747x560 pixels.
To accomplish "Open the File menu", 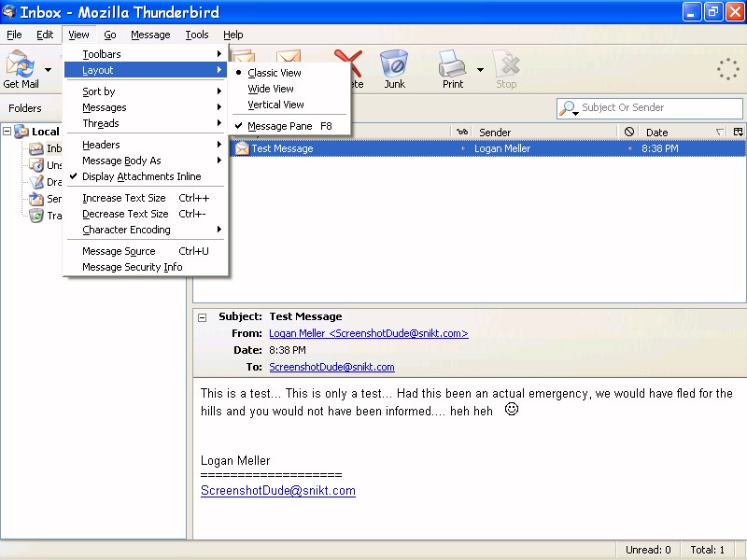I will [14, 35].
